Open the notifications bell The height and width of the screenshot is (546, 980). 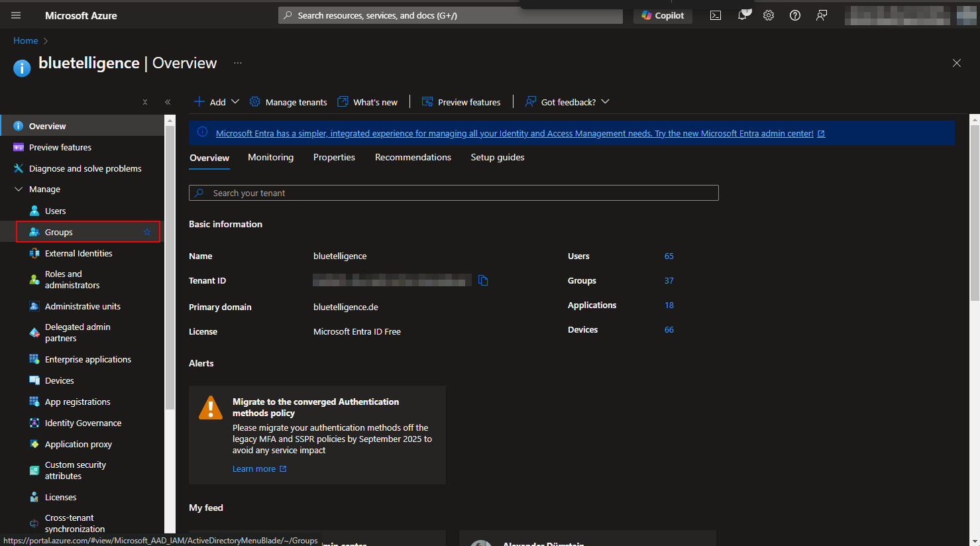743,15
